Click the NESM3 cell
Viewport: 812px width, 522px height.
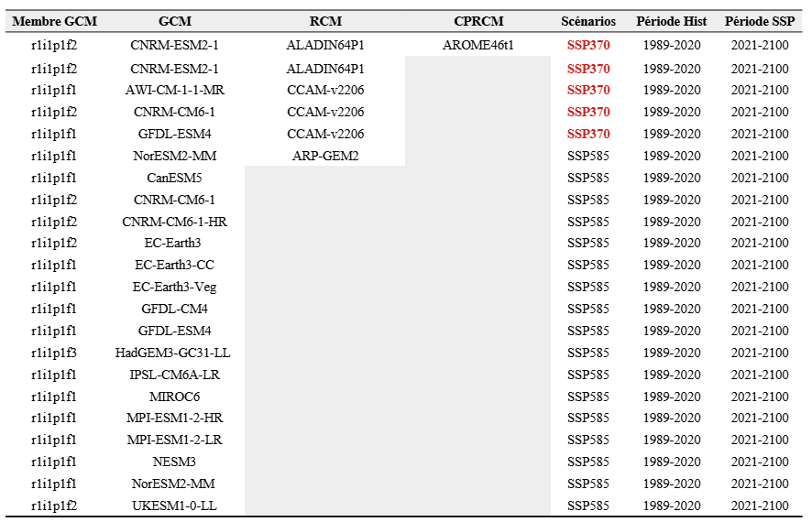click(174, 462)
